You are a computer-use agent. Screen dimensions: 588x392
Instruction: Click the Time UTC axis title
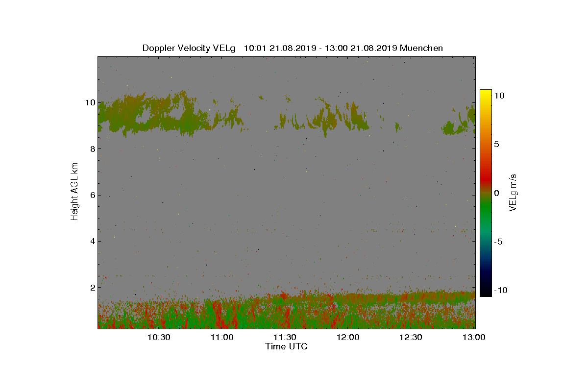pos(286,346)
